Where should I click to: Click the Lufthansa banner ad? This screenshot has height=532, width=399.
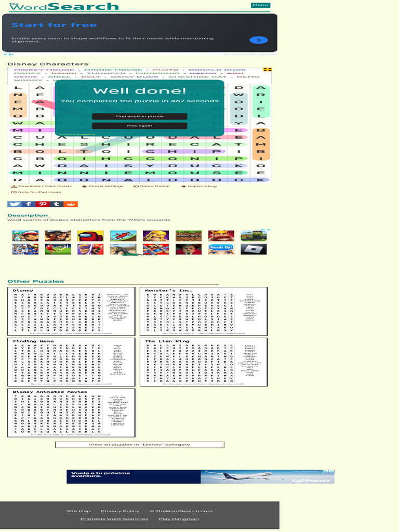tap(200, 476)
